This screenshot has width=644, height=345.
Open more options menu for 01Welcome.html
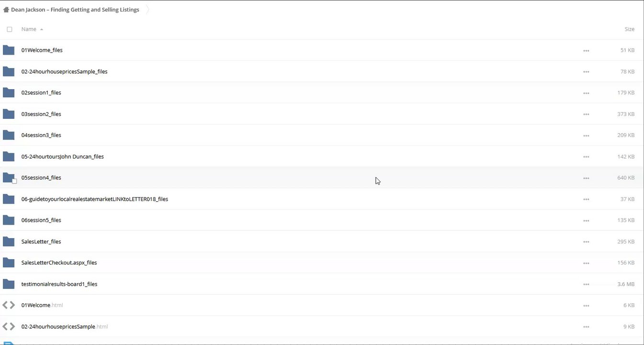coord(586,306)
